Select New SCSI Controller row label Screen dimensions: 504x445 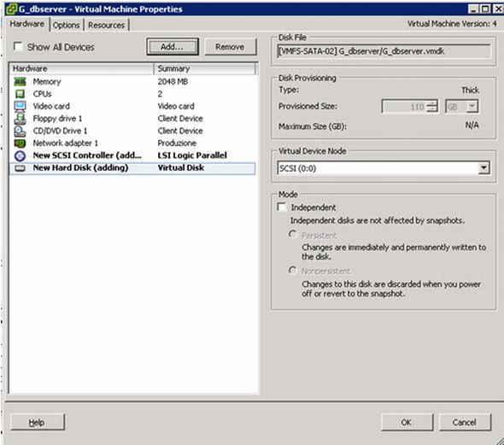pos(87,155)
